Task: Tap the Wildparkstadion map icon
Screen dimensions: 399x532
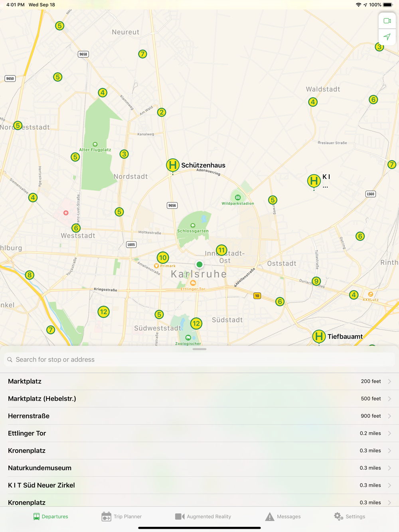Action: (x=238, y=197)
